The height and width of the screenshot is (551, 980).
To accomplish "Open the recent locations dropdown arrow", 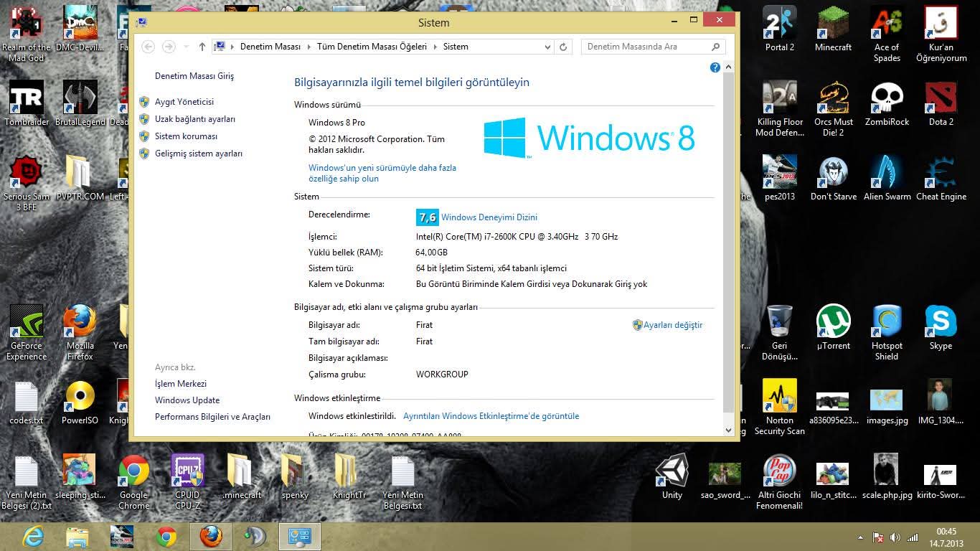I will point(187,47).
